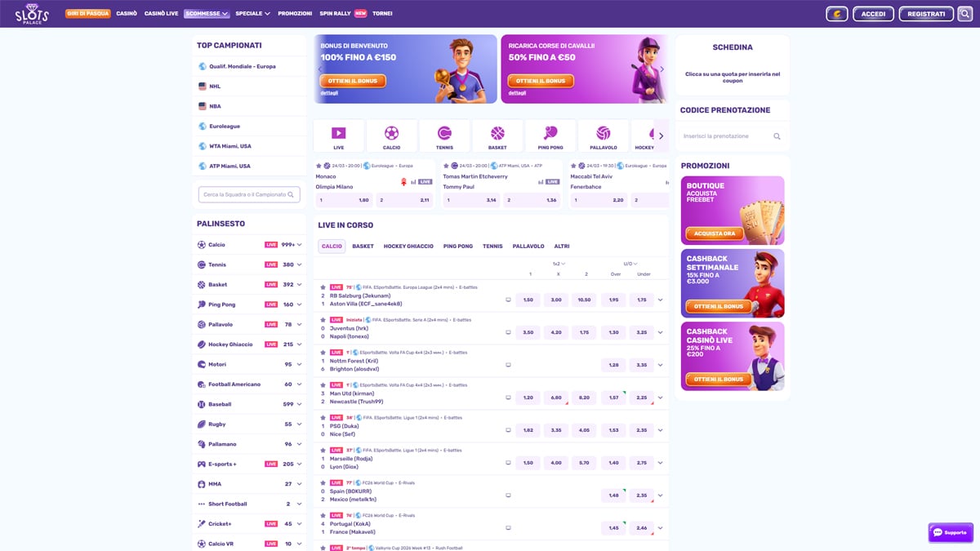Open the search magnifier in the top bar
This screenshot has width=980, height=551.
[964, 13]
